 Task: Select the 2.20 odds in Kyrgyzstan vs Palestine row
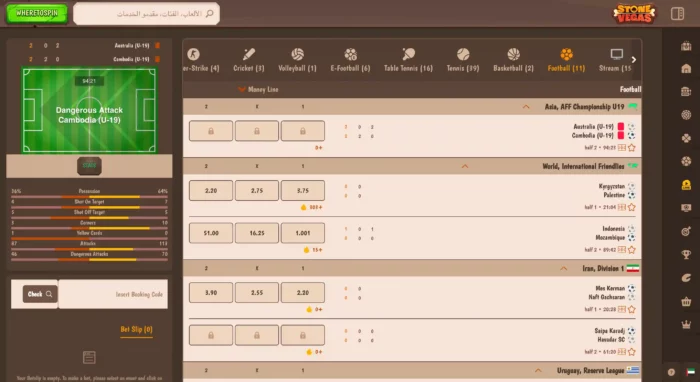click(211, 191)
